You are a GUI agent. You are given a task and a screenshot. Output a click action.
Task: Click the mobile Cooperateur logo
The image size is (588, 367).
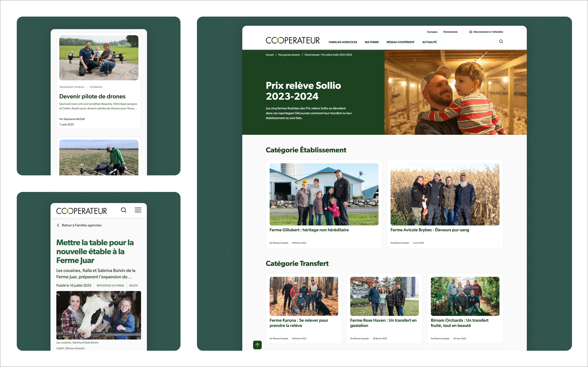click(x=81, y=211)
